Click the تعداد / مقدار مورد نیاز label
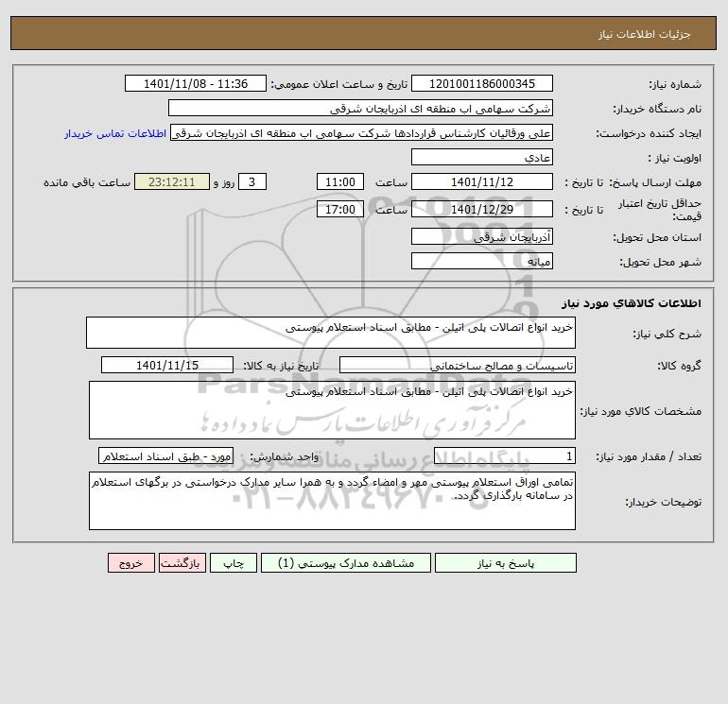The height and width of the screenshot is (704, 728). [649, 457]
